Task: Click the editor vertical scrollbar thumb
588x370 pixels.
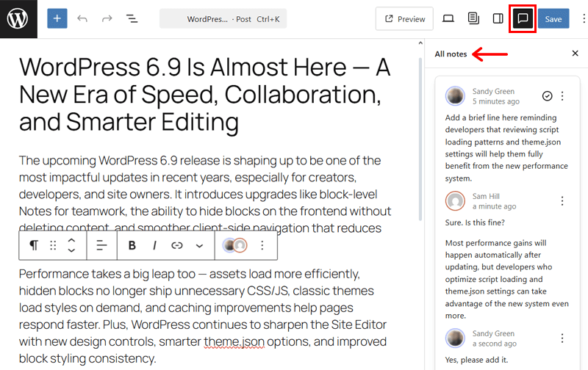Action: click(420, 139)
